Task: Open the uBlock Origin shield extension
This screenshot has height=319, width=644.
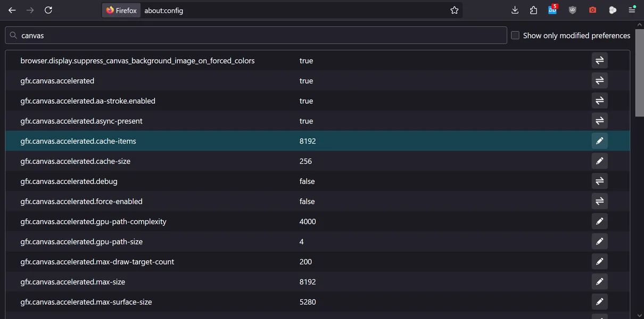Action: click(x=573, y=10)
